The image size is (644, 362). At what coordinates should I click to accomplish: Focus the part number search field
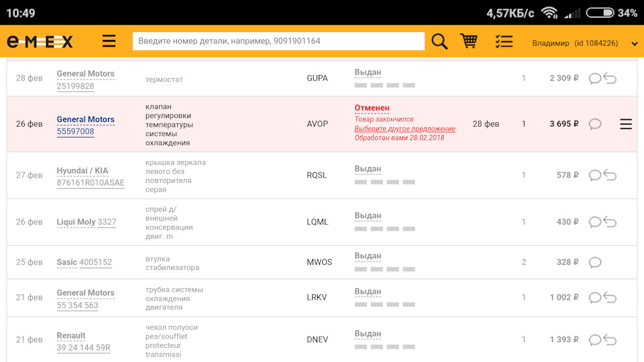[x=278, y=41]
